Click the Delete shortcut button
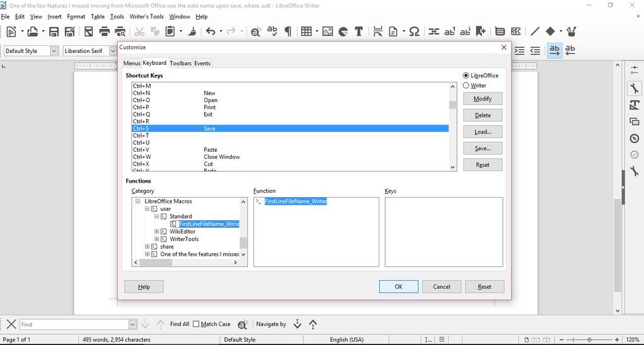The height and width of the screenshot is (345, 644). pyautogui.click(x=483, y=115)
